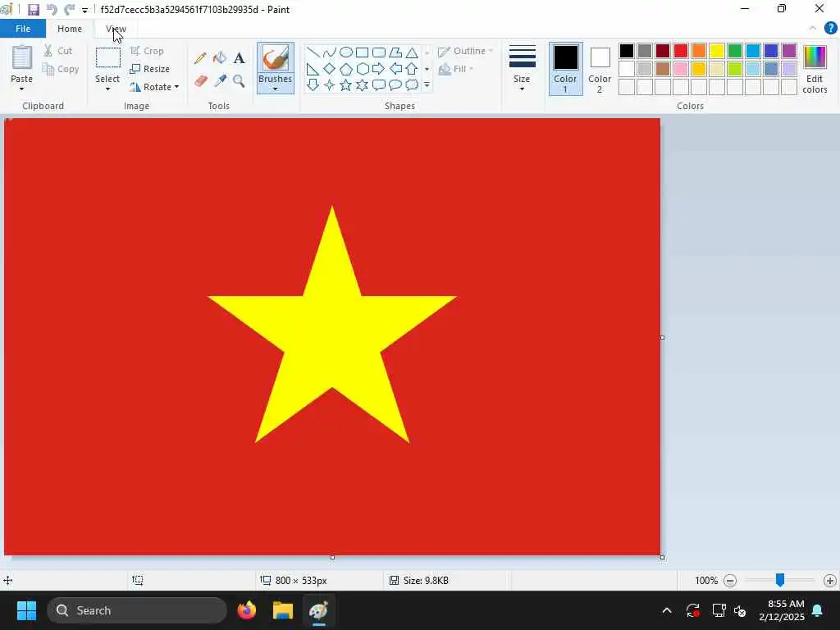
Task: Choose the Down arrow shape
Action: click(313, 84)
